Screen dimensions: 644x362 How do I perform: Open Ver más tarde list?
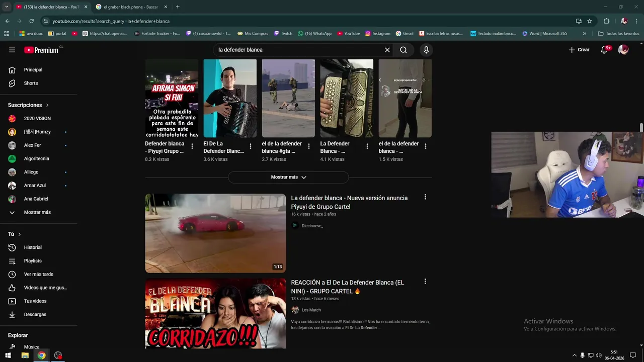(39, 274)
